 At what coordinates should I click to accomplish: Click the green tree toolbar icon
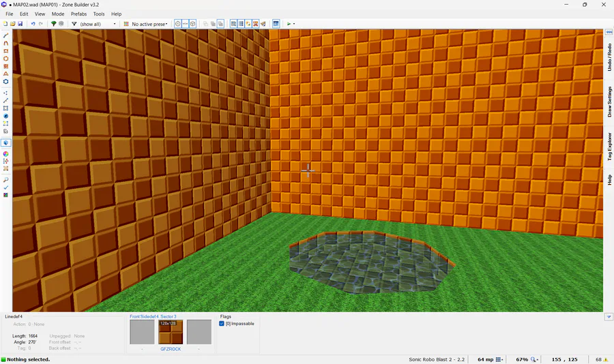tap(54, 24)
